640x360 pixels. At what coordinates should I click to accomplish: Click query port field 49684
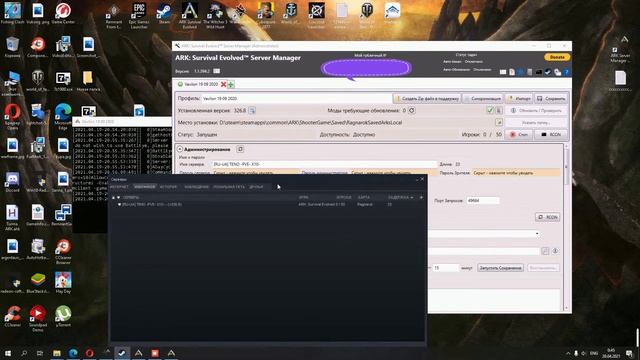click(483, 200)
